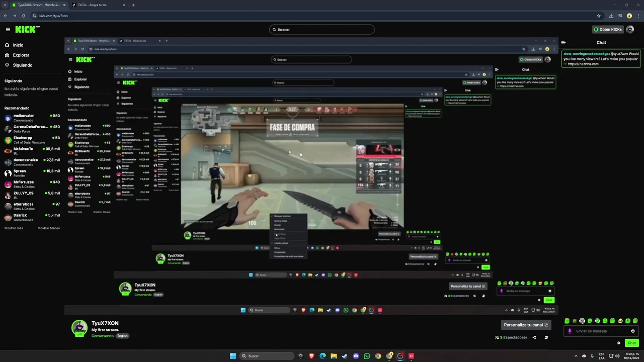Open the Conversando category link
Screen dimensions: 644x362
click(103, 336)
